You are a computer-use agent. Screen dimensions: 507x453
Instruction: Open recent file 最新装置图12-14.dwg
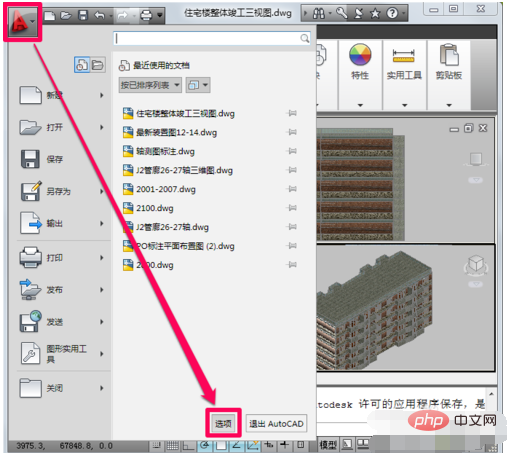click(x=170, y=132)
